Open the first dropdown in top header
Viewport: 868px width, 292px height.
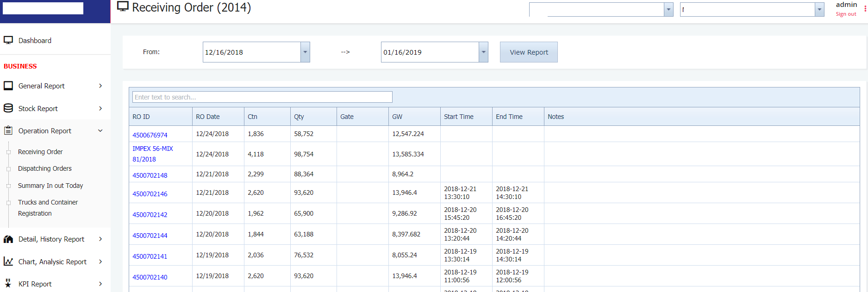click(x=668, y=10)
